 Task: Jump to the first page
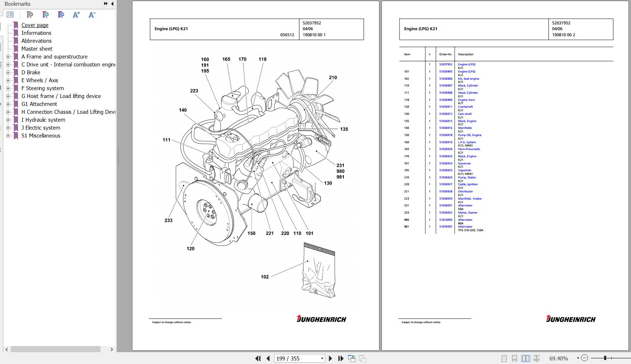coord(258,358)
